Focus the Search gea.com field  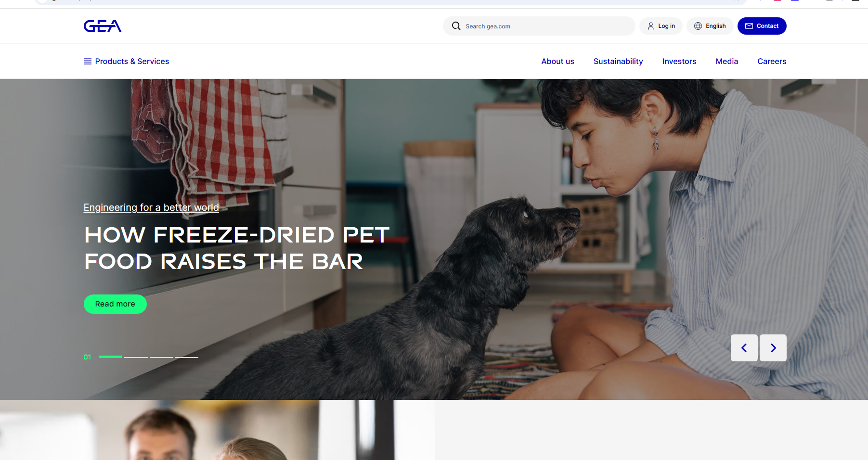539,26
